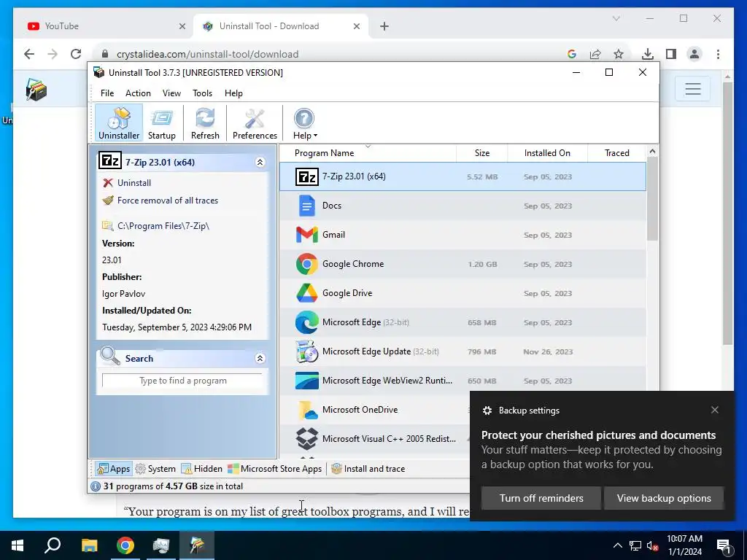Open the C:\Program Files\7-Zip\ folder link
The width and height of the screenshot is (747, 560).
(x=163, y=226)
